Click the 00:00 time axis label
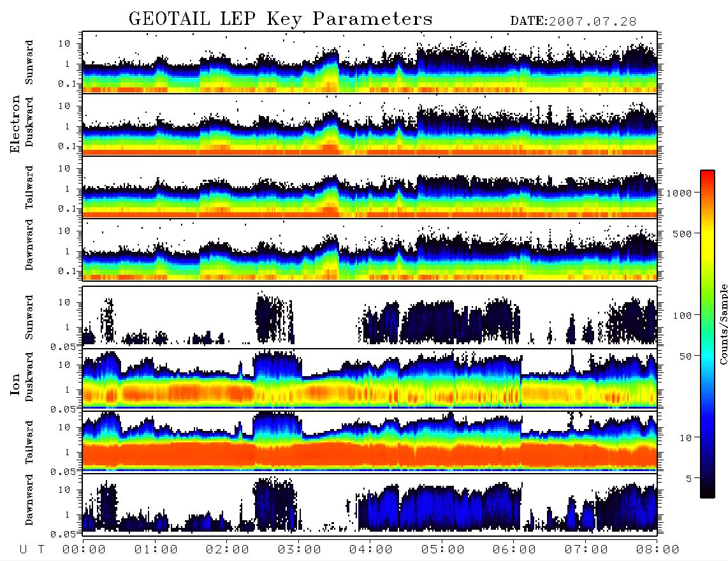 coord(84,550)
